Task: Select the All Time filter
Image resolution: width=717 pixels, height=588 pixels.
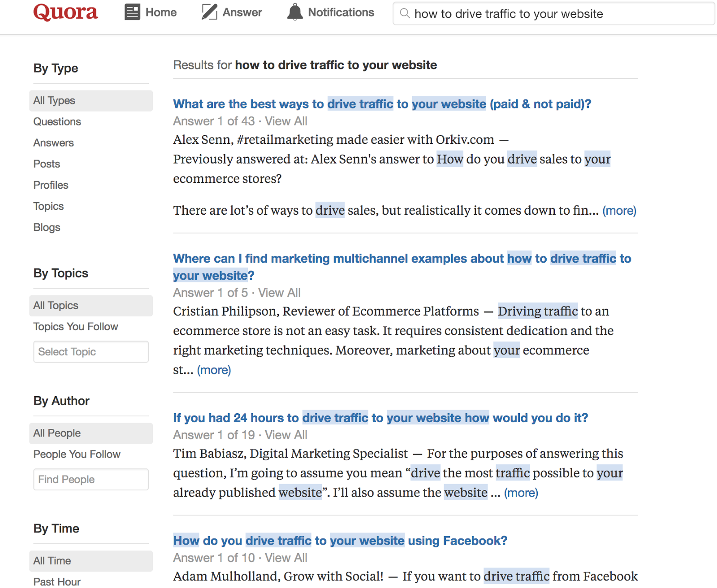Action: point(91,561)
